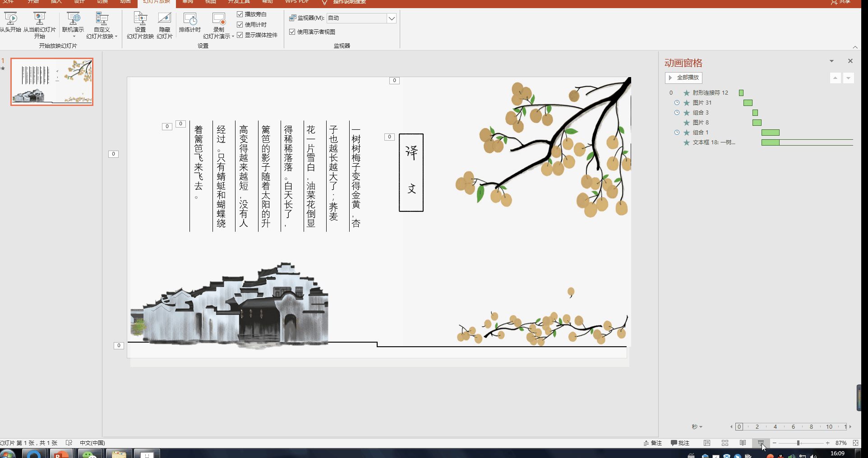Open PowerPoint from the taskbar

[x=61, y=453]
